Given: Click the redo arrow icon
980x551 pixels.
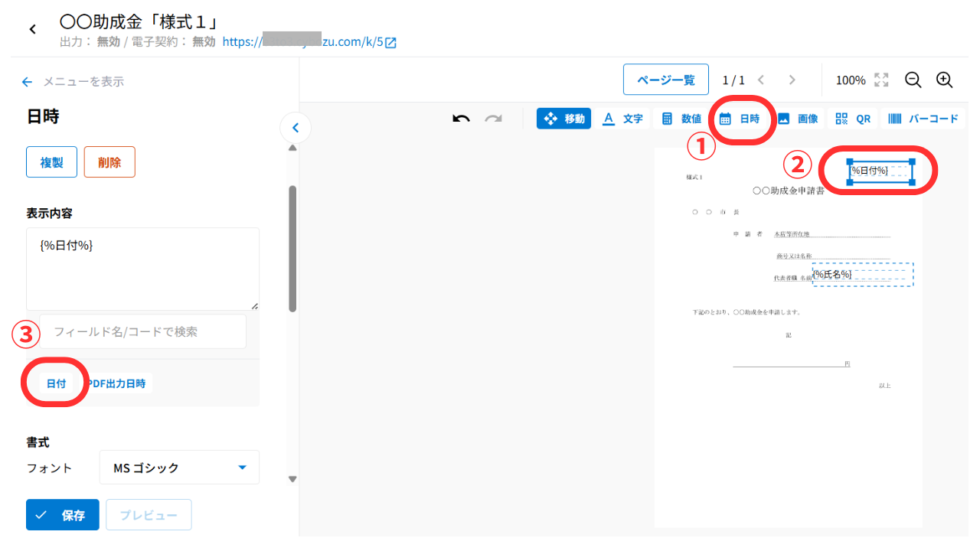Looking at the screenshot, I should tap(494, 119).
